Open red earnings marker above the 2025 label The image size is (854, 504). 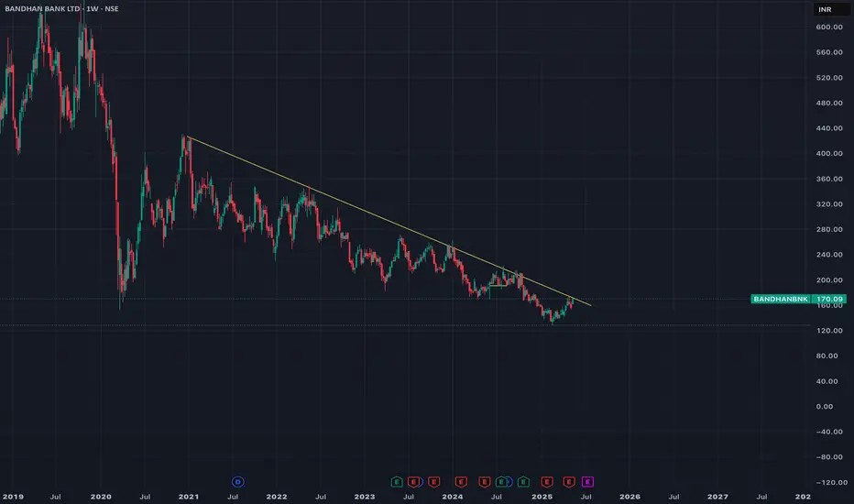click(x=547, y=482)
